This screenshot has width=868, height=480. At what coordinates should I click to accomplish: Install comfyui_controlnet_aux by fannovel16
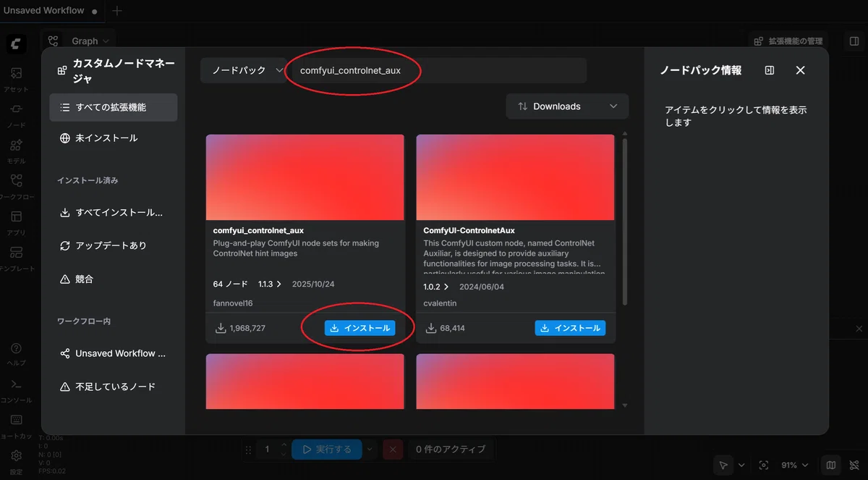[359, 328]
